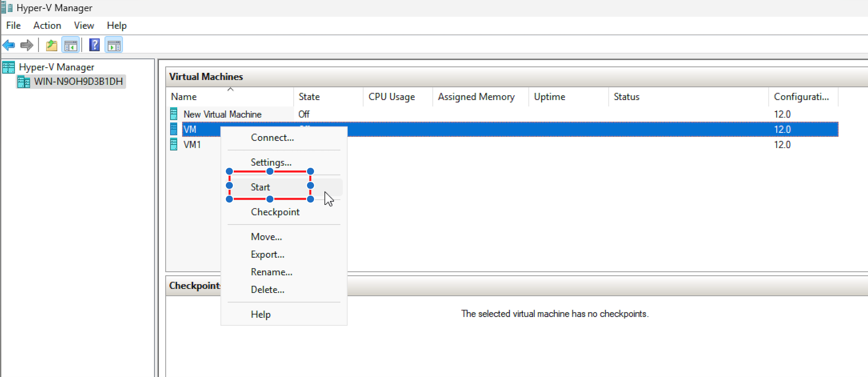This screenshot has width=868, height=377.
Task: Click the sort arrow above Name column
Action: 230,89
